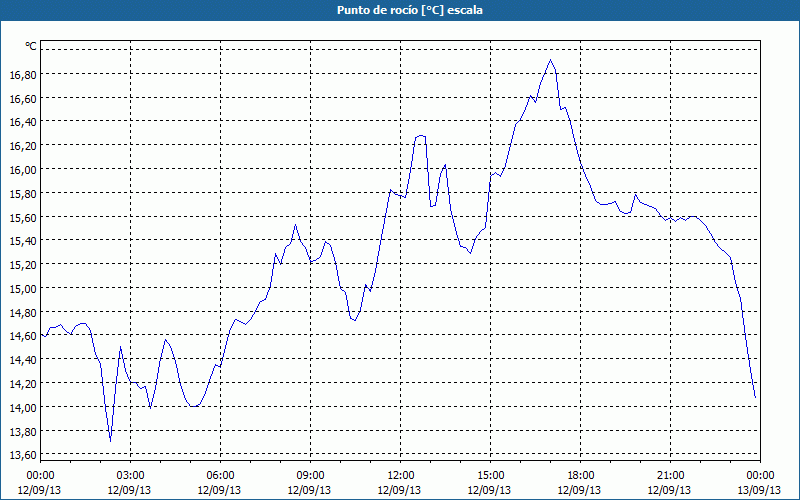800x500 pixels.
Task: Click the 16,40 axis value
Action: pyautogui.click(x=23, y=122)
